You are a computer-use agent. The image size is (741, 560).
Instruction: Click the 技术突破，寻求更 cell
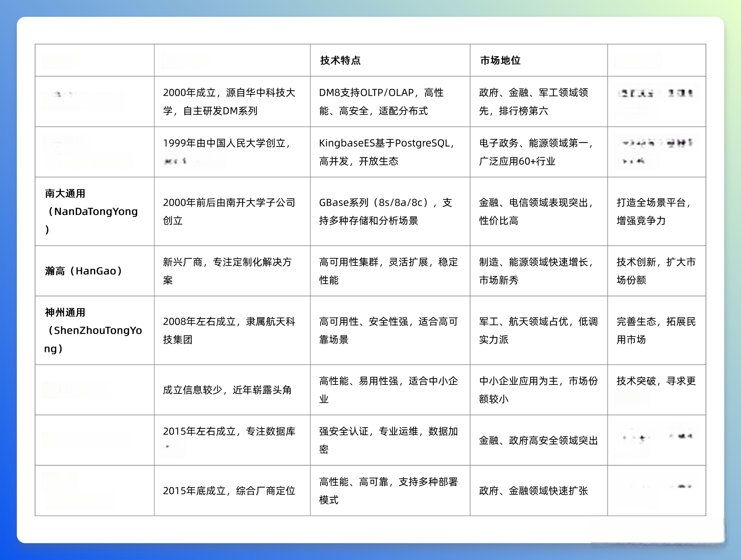657,390
